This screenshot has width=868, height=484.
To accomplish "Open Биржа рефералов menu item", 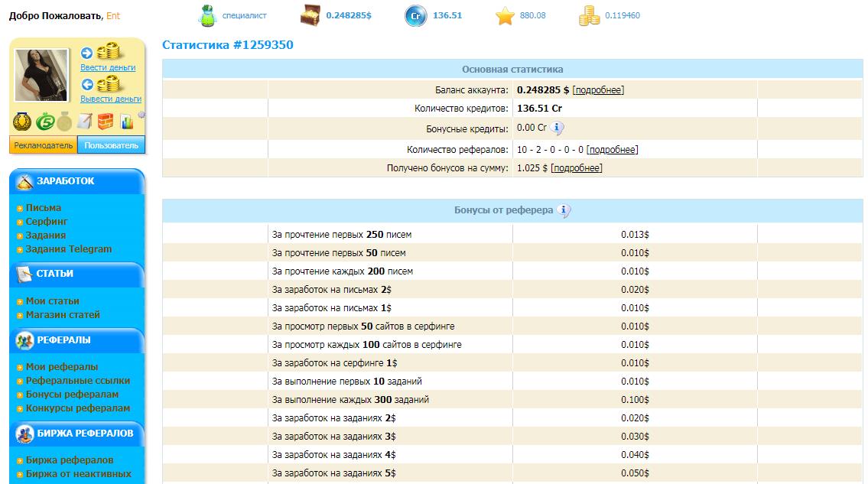I will 69,460.
